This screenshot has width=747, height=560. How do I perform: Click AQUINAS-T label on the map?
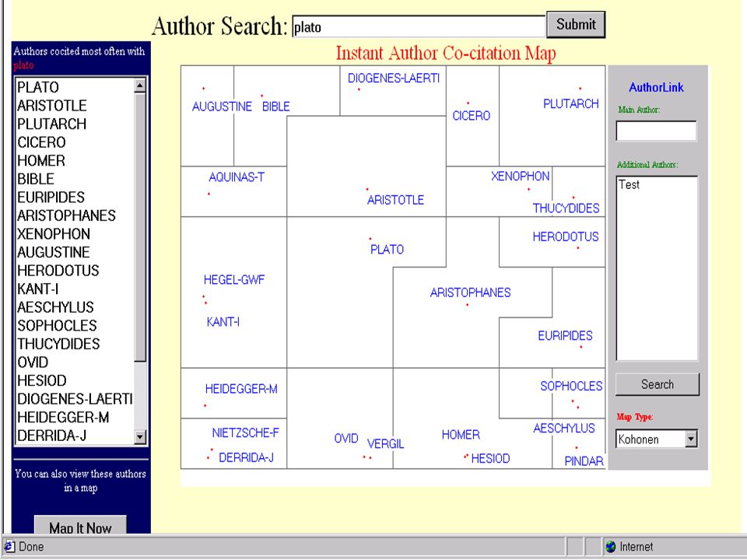click(x=237, y=177)
